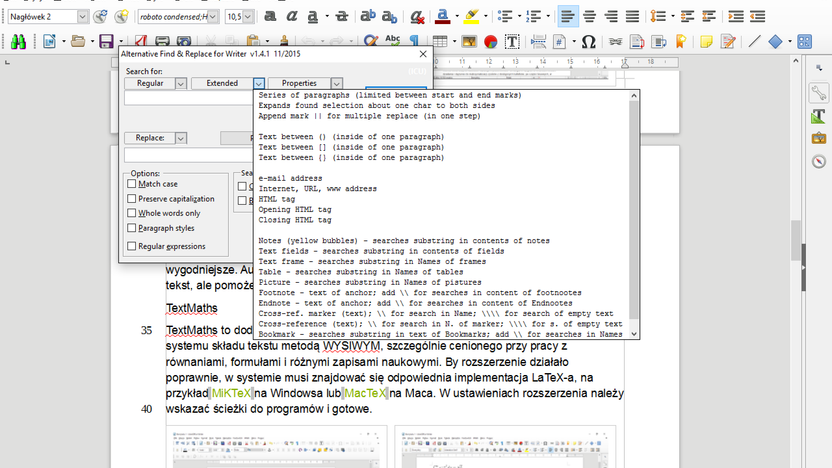Collapse the Extended dropdown arrow
The width and height of the screenshot is (832, 468).
click(258, 84)
